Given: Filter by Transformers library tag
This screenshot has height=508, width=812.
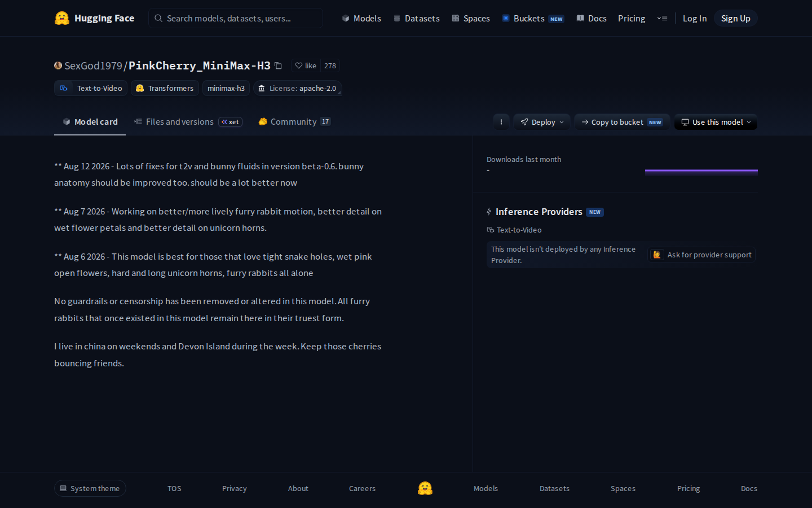Looking at the screenshot, I should point(165,88).
